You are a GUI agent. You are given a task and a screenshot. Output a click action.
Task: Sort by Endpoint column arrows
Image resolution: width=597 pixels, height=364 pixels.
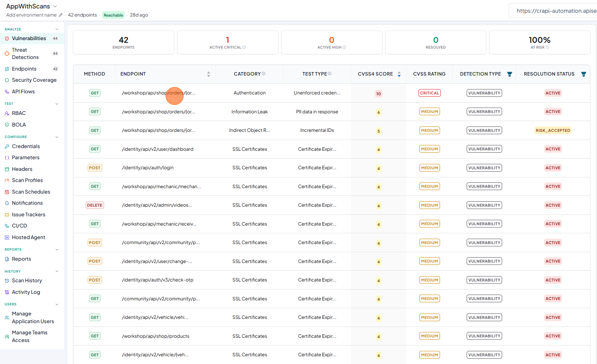coord(209,74)
